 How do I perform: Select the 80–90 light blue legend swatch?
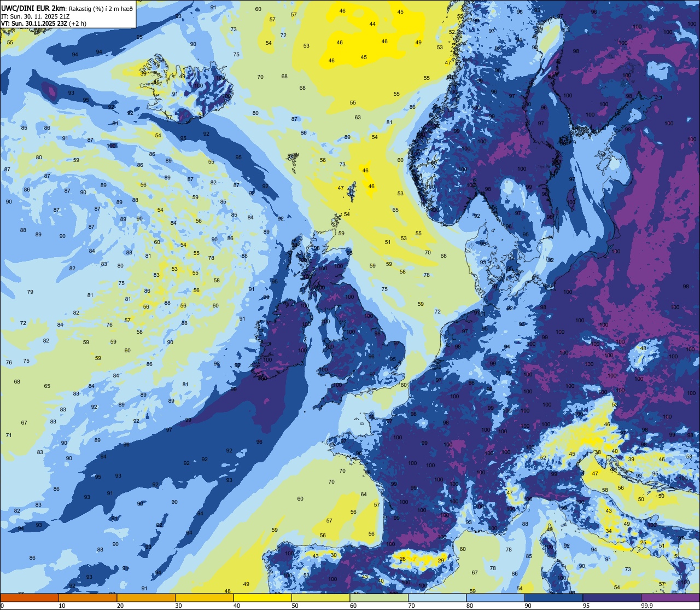(x=495, y=597)
